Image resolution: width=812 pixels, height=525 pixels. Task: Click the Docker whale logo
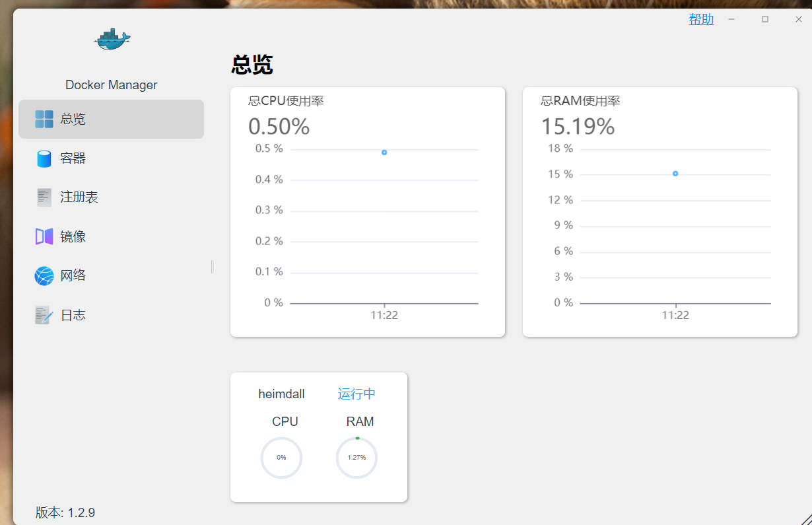click(112, 40)
